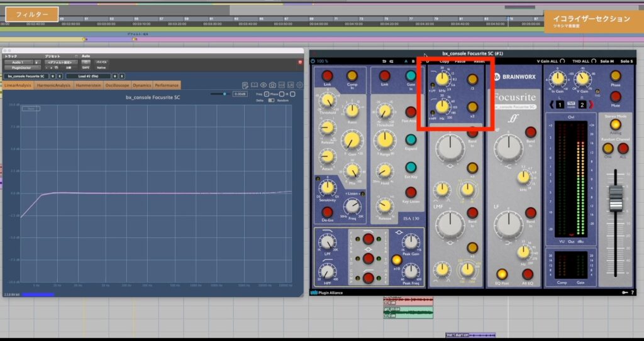This screenshot has width=644, height=341.
Task: Switch to the Dynamics tab
Action: tap(142, 85)
